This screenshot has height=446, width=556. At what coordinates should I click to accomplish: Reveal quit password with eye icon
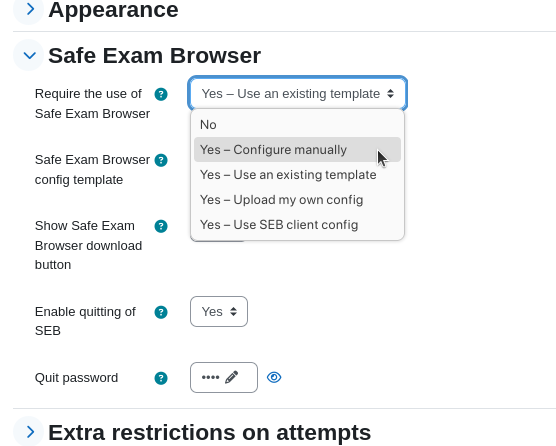point(274,377)
